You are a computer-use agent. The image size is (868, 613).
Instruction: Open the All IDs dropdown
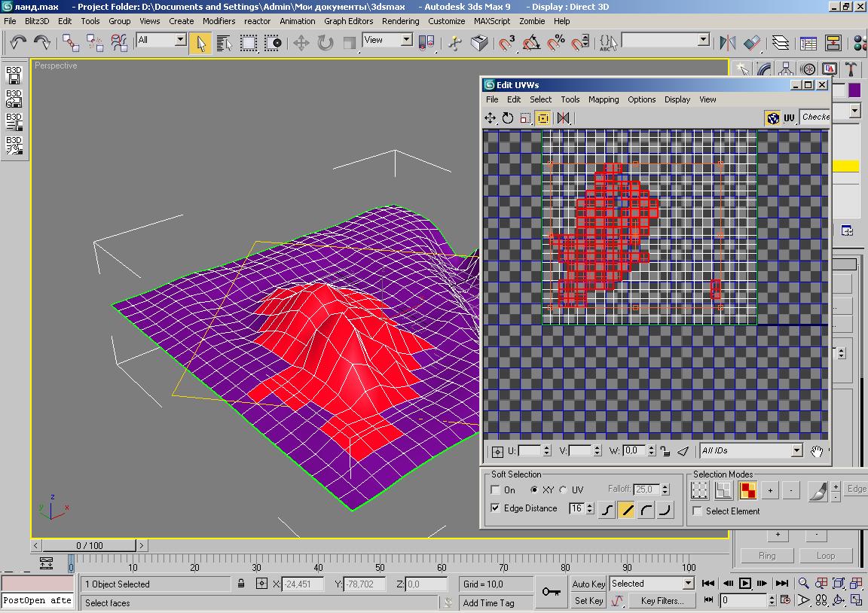[x=796, y=451]
